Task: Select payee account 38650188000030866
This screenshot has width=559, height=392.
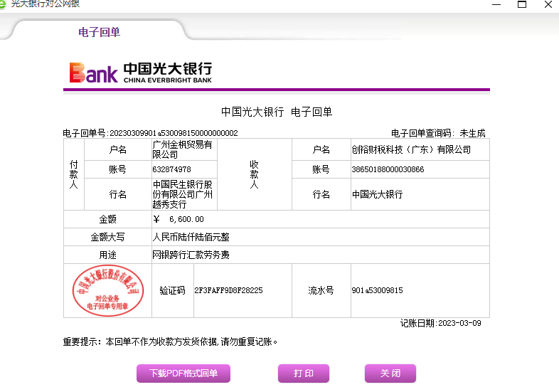Action: (388, 169)
